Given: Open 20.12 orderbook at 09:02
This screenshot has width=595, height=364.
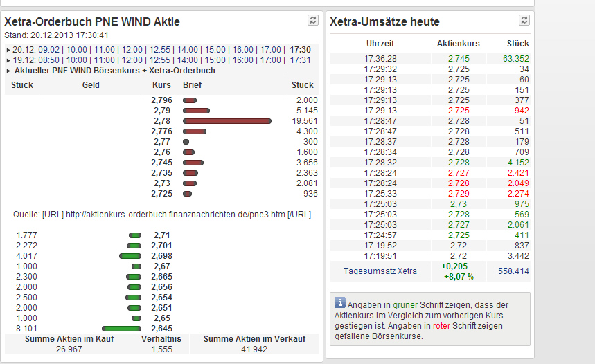Looking at the screenshot, I should [x=49, y=50].
